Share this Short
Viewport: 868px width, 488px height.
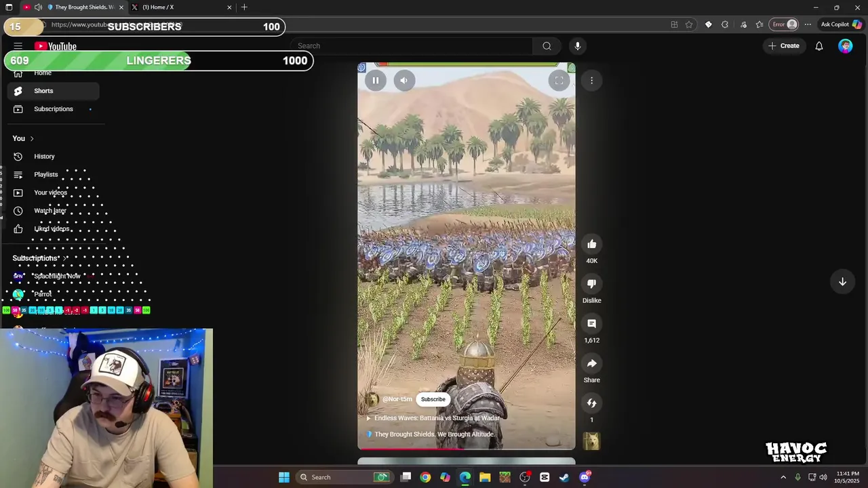(592, 364)
